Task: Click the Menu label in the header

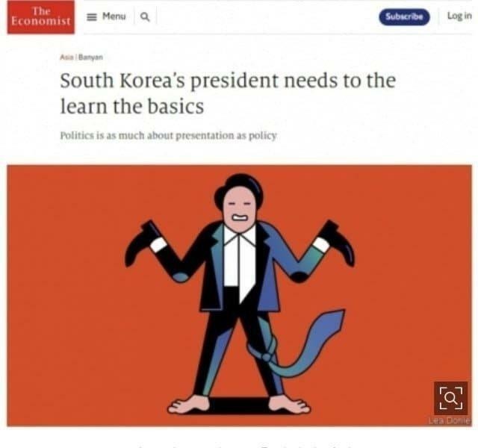Action: pyautogui.click(x=114, y=16)
